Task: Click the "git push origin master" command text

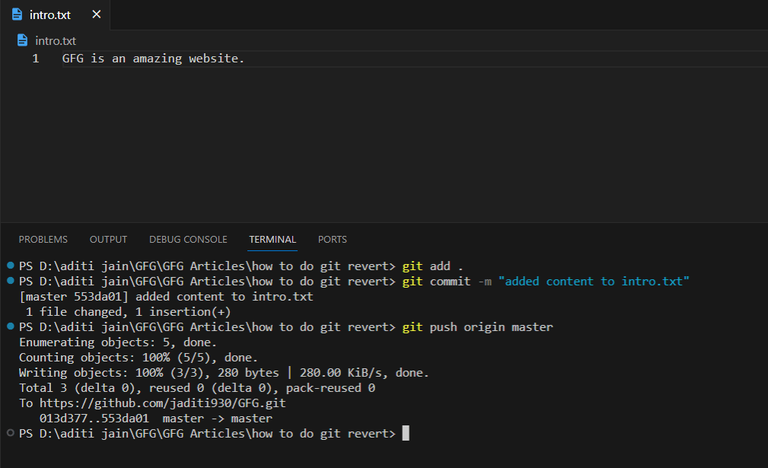Action: 477,327
